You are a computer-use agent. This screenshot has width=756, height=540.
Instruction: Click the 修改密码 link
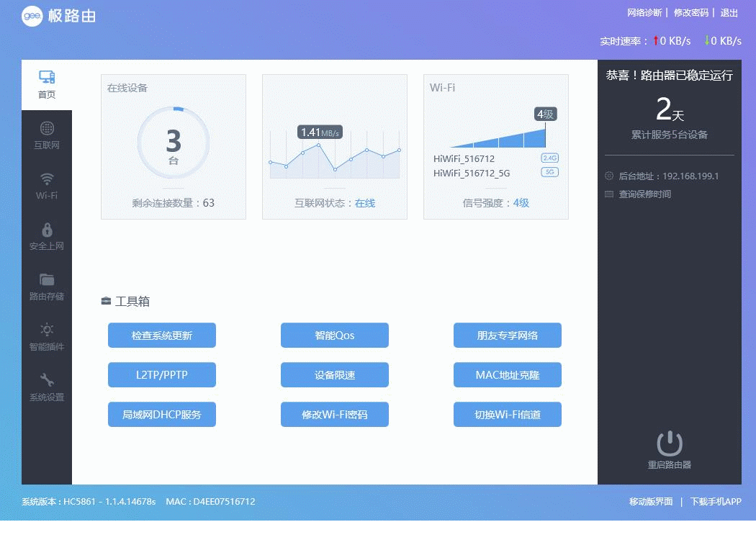[691, 13]
